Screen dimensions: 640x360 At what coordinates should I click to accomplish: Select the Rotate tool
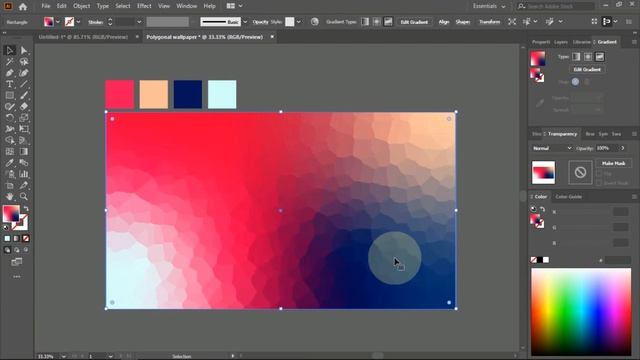coord(9,118)
